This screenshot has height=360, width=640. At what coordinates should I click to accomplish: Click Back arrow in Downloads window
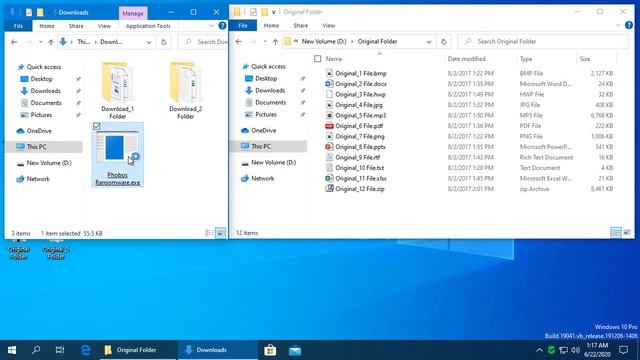(14, 42)
